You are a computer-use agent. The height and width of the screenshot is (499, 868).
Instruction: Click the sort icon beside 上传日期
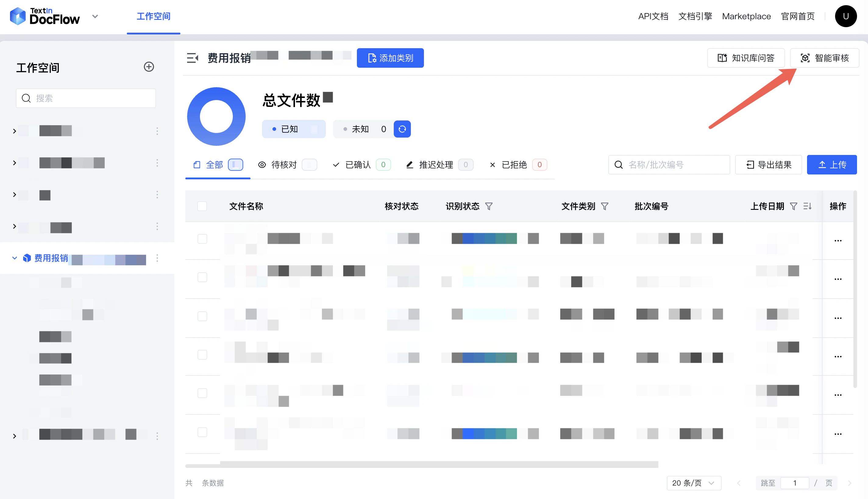(x=808, y=206)
